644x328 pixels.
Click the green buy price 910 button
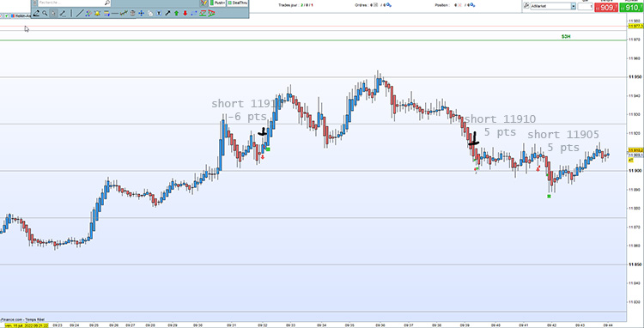[632, 8]
